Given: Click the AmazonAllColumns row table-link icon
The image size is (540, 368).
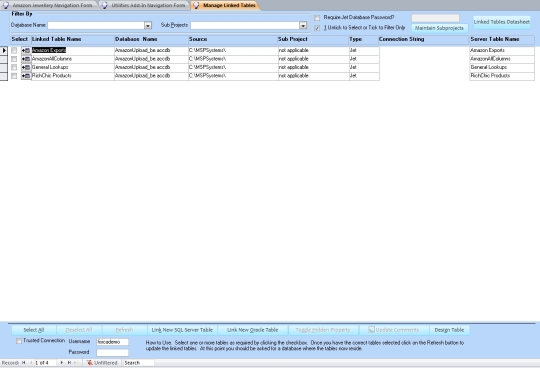Looking at the screenshot, I should (x=26, y=59).
